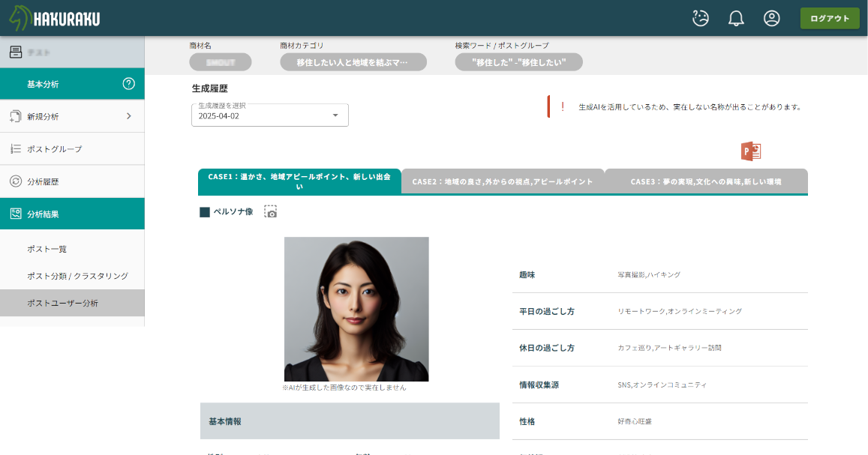Click the screenshot camera icon beside ペルソナ像
This screenshot has height=455, width=868.
point(271,212)
